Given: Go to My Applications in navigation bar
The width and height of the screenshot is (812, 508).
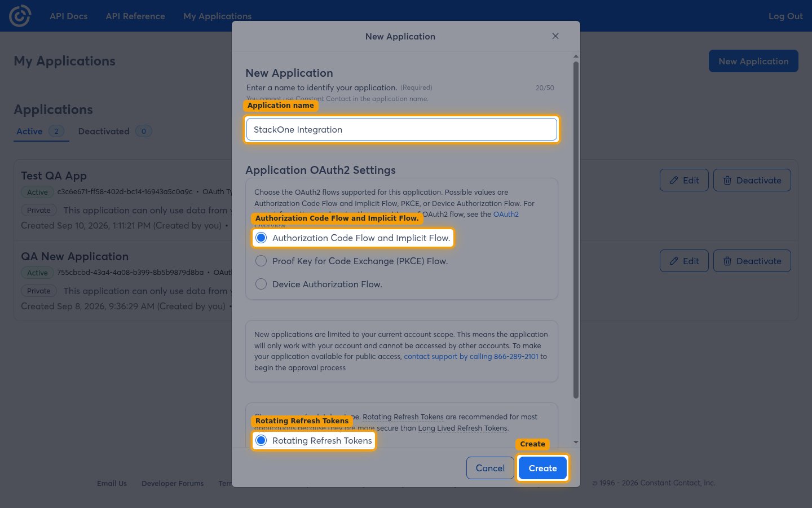Looking at the screenshot, I should [217, 16].
